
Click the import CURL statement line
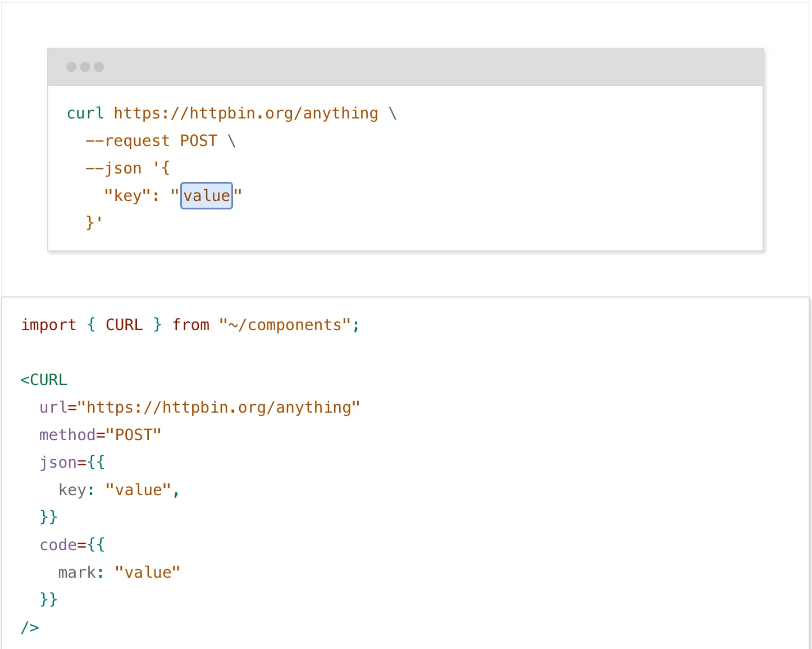190,324
